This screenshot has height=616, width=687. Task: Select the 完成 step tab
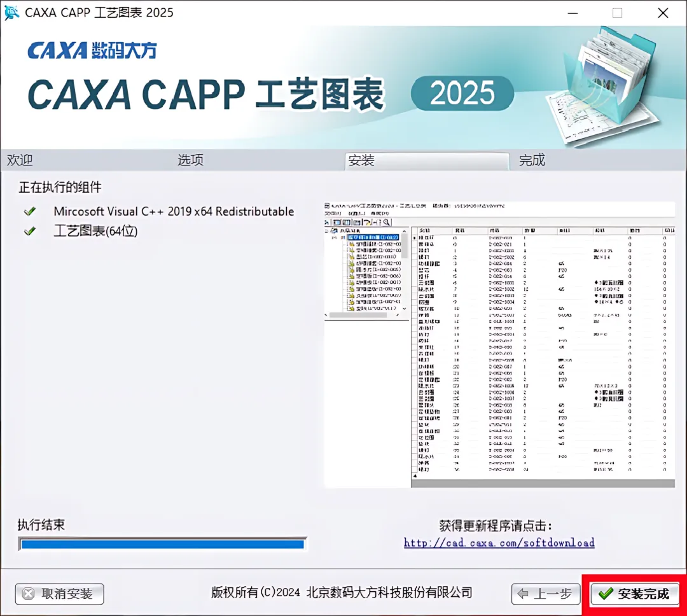click(x=532, y=160)
